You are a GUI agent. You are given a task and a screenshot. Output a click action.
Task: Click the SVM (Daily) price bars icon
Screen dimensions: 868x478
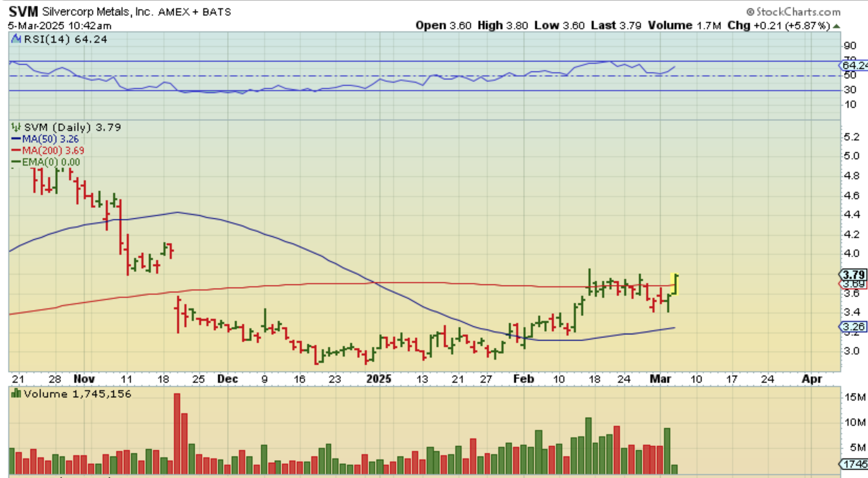pyautogui.click(x=16, y=127)
